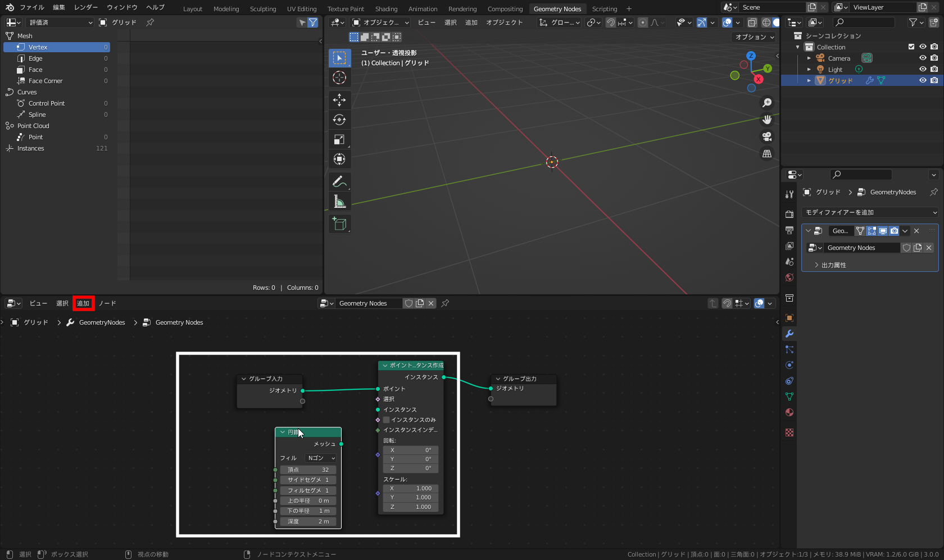944x560 pixels.
Task: Expand the Camera item in outliner
Action: [809, 58]
